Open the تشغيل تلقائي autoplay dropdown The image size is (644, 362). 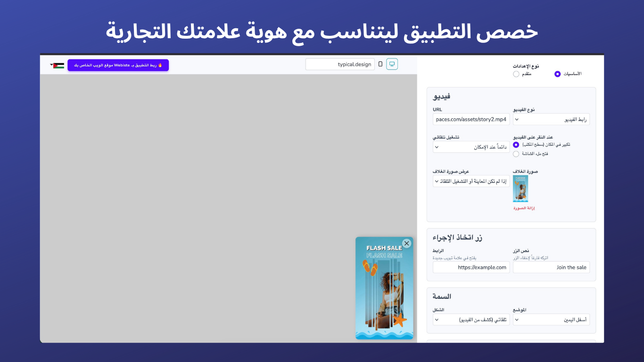pyautogui.click(x=471, y=147)
